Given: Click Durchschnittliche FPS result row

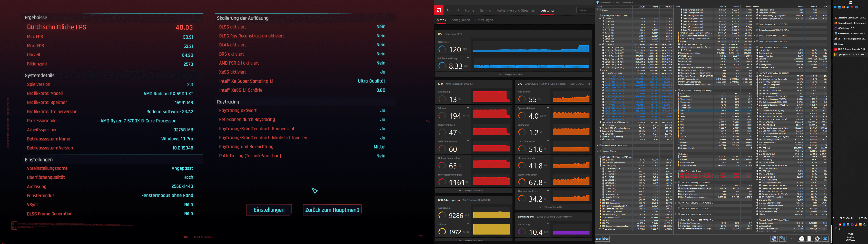Looking at the screenshot, I should coord(110,27).
